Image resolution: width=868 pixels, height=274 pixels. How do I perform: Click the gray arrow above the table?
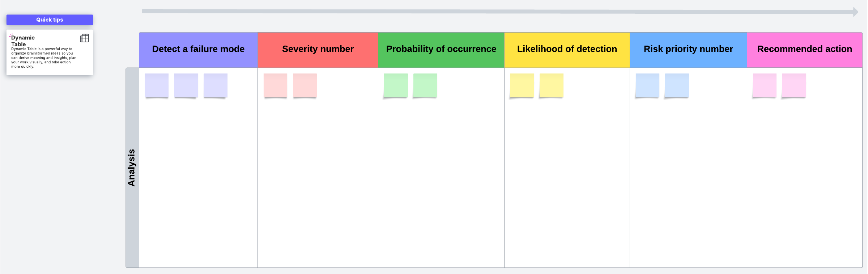(x=499, y=12)
